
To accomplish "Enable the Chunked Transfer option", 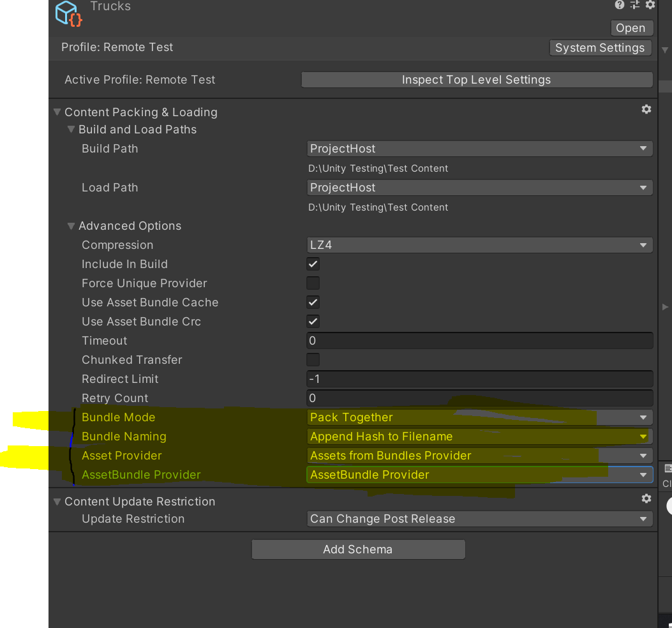I will click(x=313, y=359).
